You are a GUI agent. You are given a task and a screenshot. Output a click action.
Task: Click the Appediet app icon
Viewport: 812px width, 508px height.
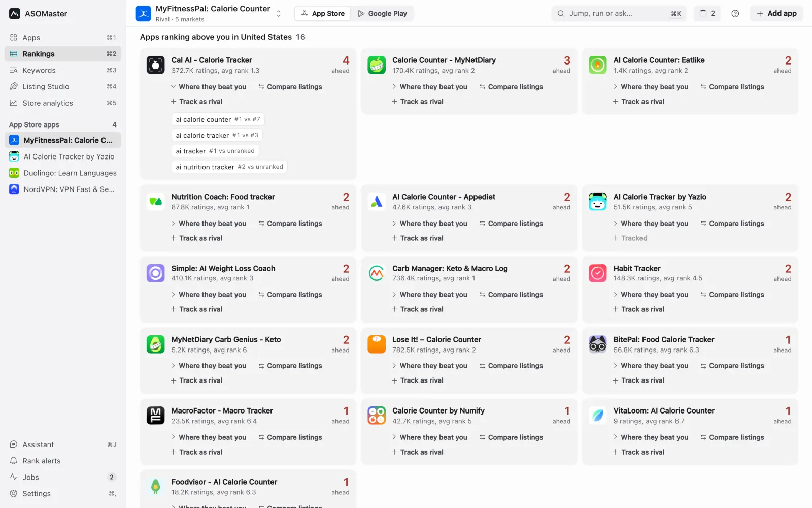(x=377, y=202)
